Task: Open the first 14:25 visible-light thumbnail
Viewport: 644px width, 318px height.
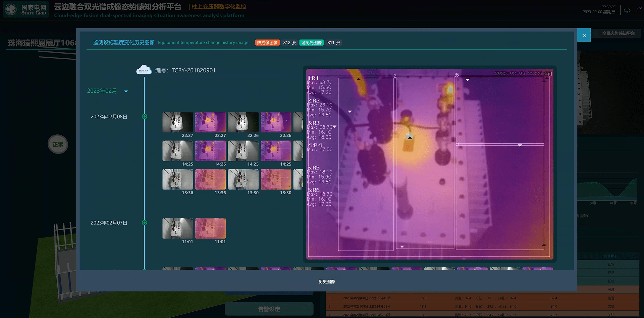Action: [178, 151]
